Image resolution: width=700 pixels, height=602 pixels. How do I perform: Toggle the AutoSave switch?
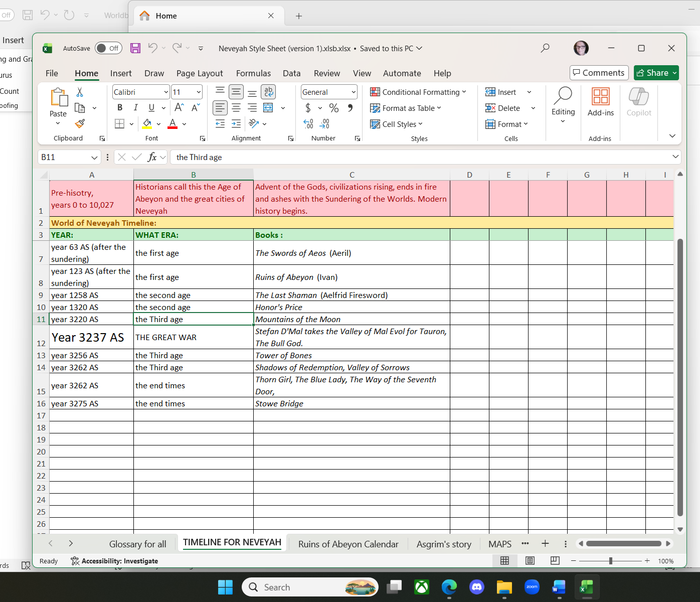tap(108, 48)
